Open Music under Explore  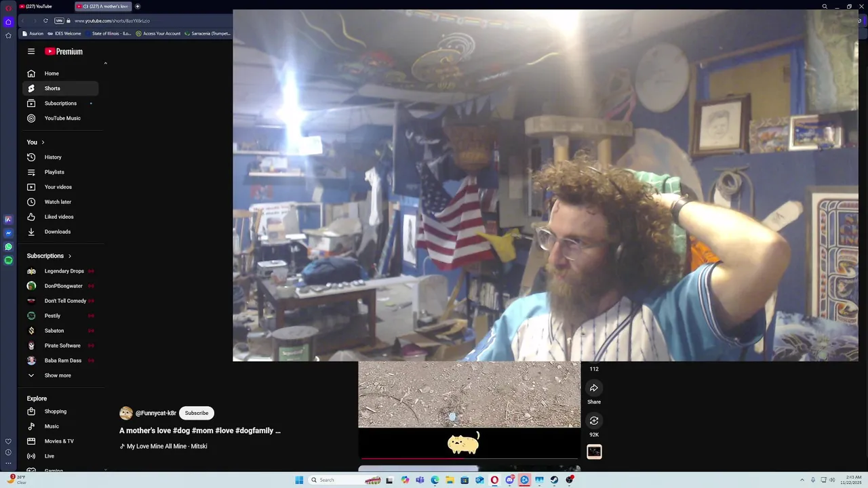(60, 426)
